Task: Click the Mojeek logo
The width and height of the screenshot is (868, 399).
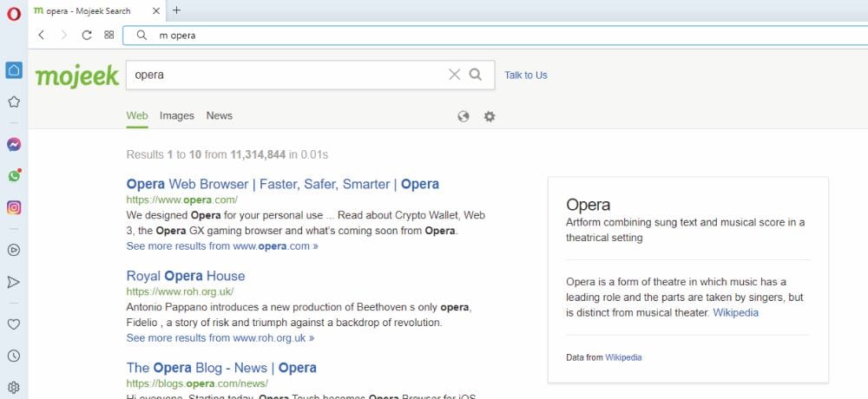Action: tap(77, 75)
